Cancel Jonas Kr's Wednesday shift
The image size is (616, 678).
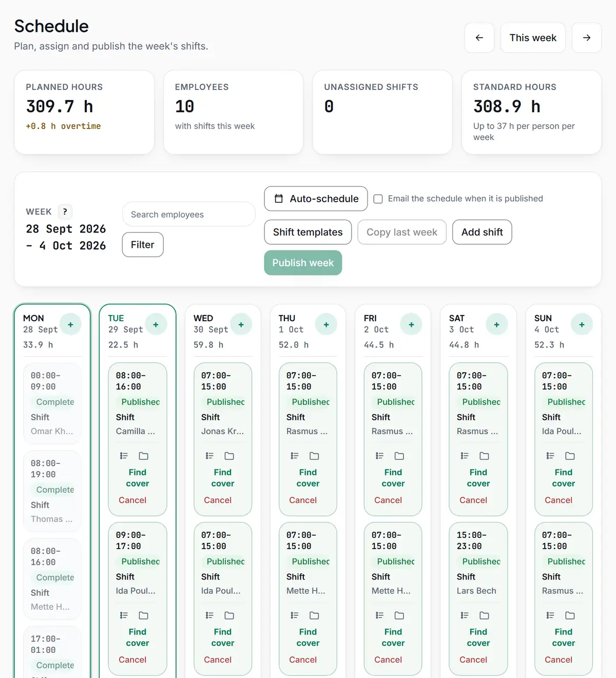218,500
